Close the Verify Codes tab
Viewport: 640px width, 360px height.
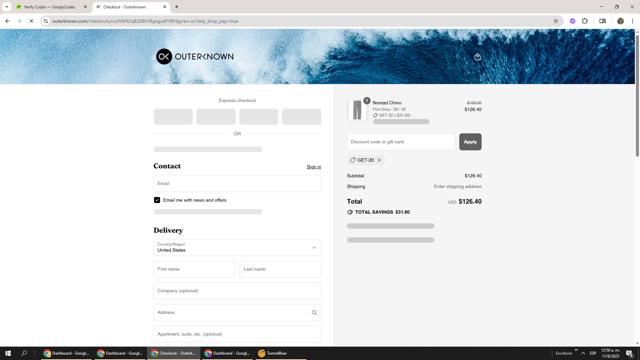pos(85,7)
